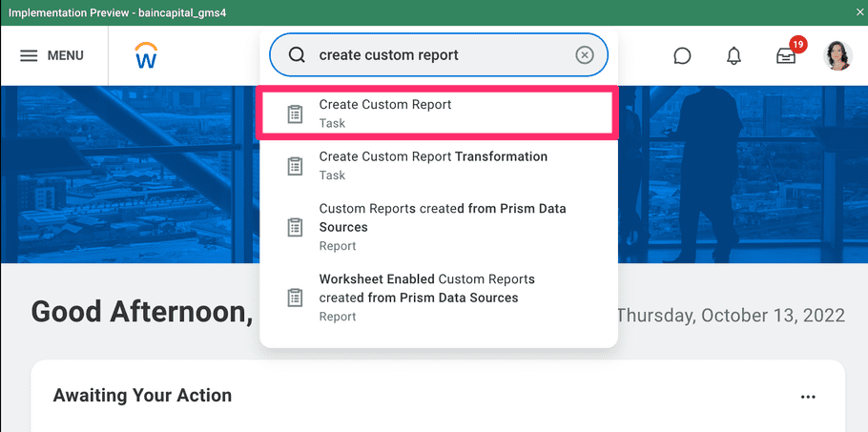Click the Thursday, October 13, 2022 date text

pos(731,316)
